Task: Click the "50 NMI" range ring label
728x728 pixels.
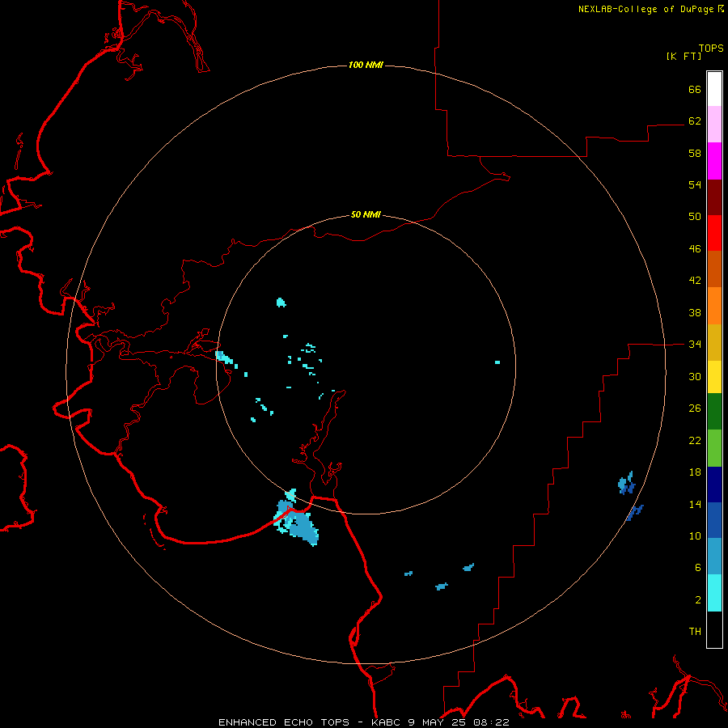Action: 366,214
